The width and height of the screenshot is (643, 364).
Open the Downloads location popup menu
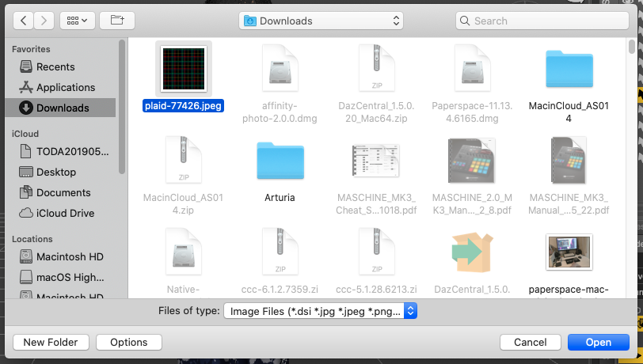[x=321, y=21]
